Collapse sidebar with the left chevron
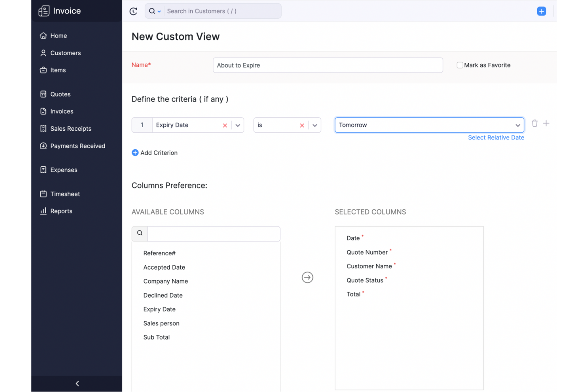The image size is (588, 392). click(x=77, y=383)
